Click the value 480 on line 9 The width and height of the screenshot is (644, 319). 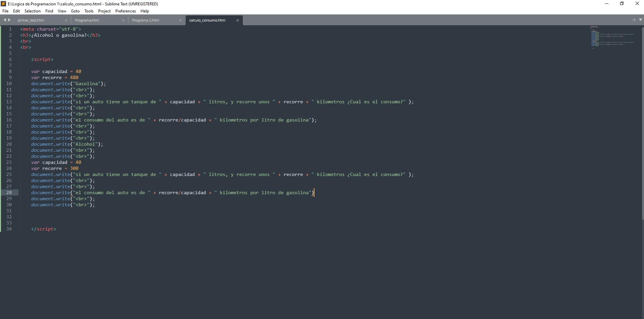coord(74,77)
